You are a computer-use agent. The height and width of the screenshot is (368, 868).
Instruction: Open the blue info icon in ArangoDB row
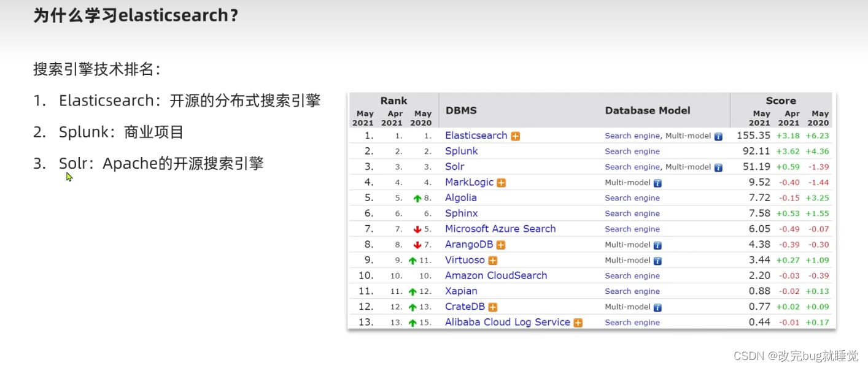tap(657, 245)
